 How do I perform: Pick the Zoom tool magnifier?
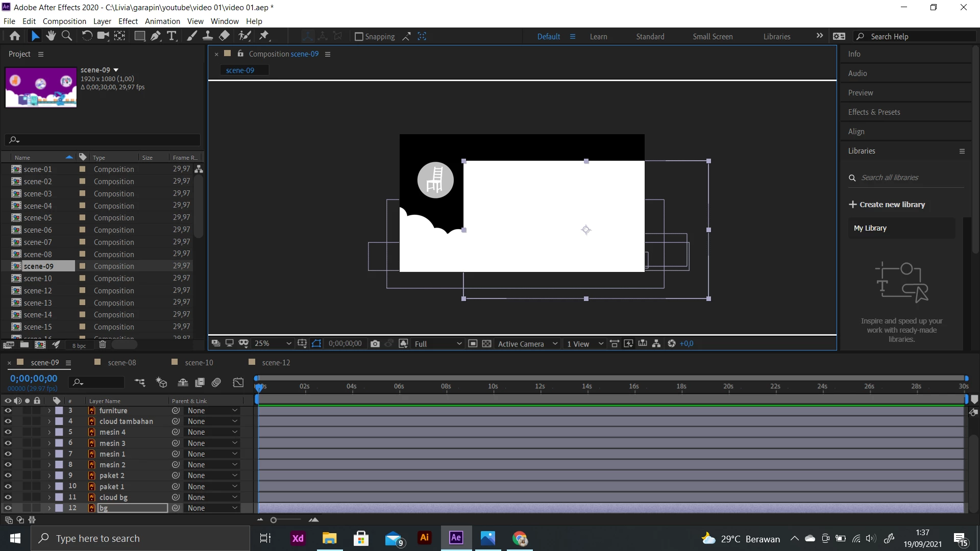pos(67,36)
